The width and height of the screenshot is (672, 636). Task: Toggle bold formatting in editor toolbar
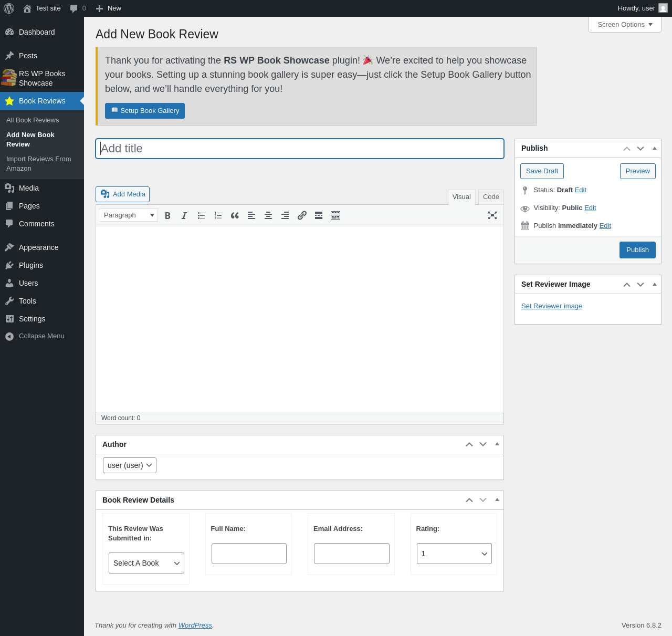point(167,215)
